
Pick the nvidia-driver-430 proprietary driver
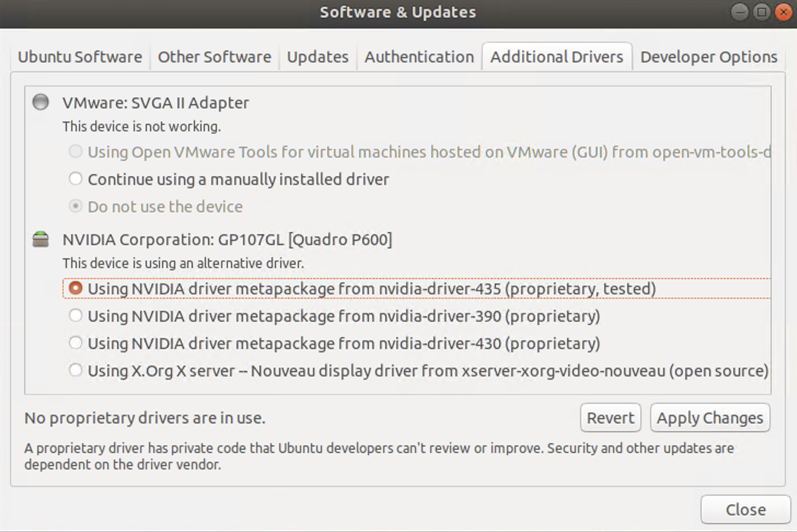coord(76,343)
